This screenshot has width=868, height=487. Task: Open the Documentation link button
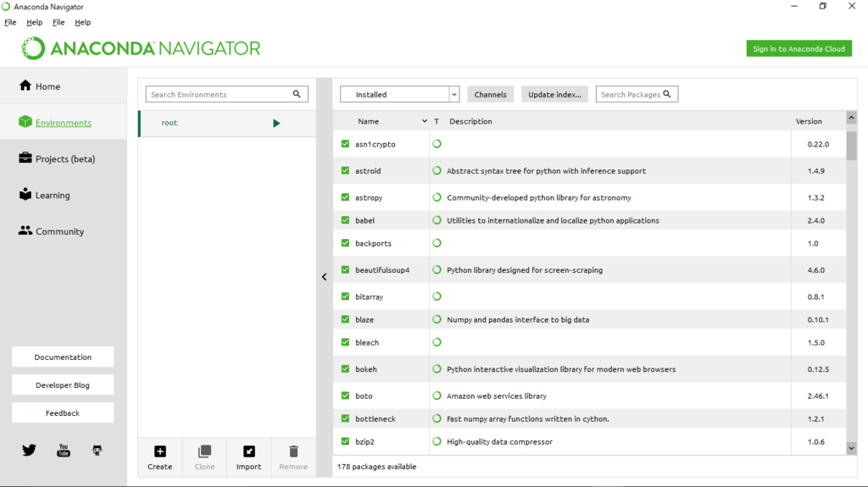(63, 357)
